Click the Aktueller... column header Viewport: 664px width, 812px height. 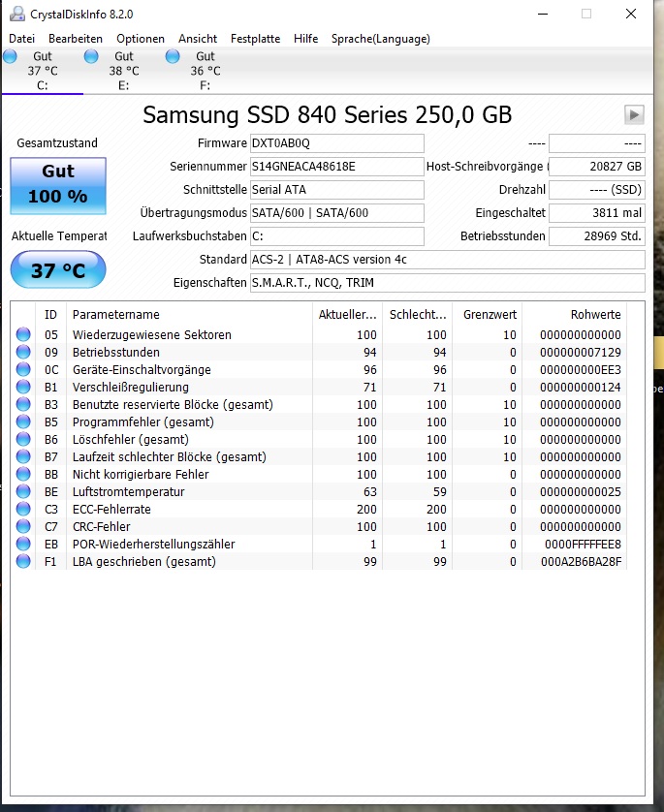(348, 314)
